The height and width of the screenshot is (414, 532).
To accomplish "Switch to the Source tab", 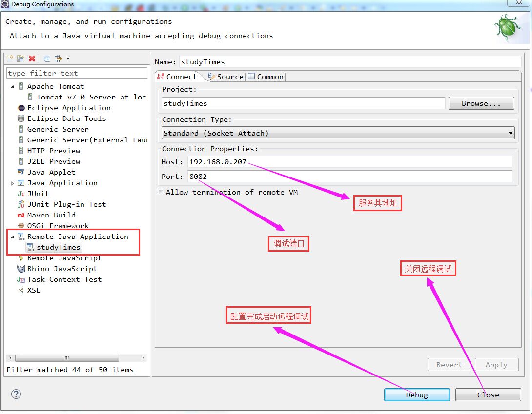I will (225, 77).
